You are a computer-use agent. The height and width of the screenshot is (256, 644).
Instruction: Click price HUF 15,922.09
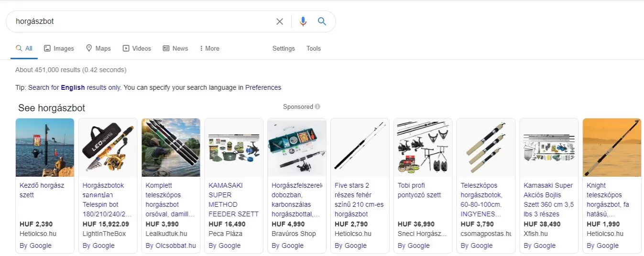pos(106,224)
